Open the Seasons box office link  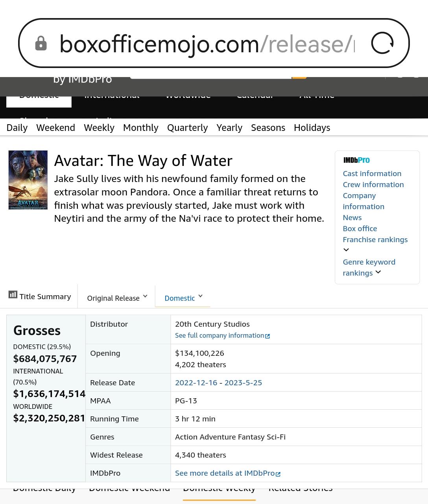coord(268,127)
